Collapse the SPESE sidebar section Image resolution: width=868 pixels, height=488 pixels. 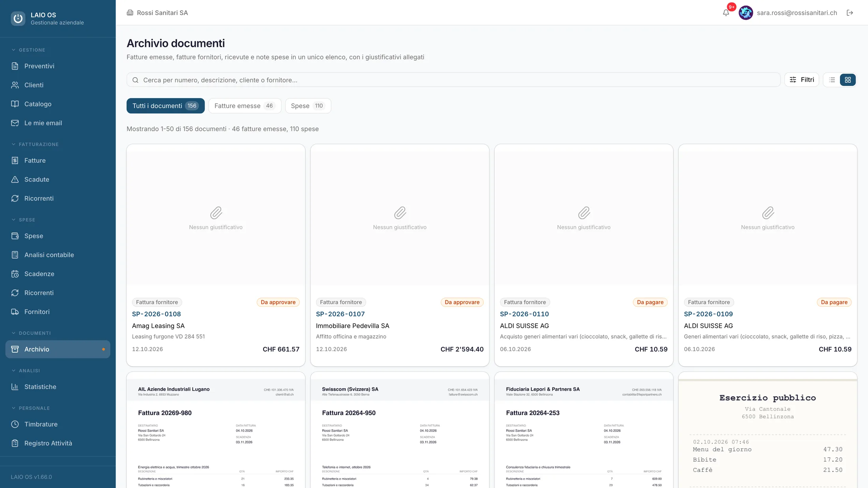(23, 220)
